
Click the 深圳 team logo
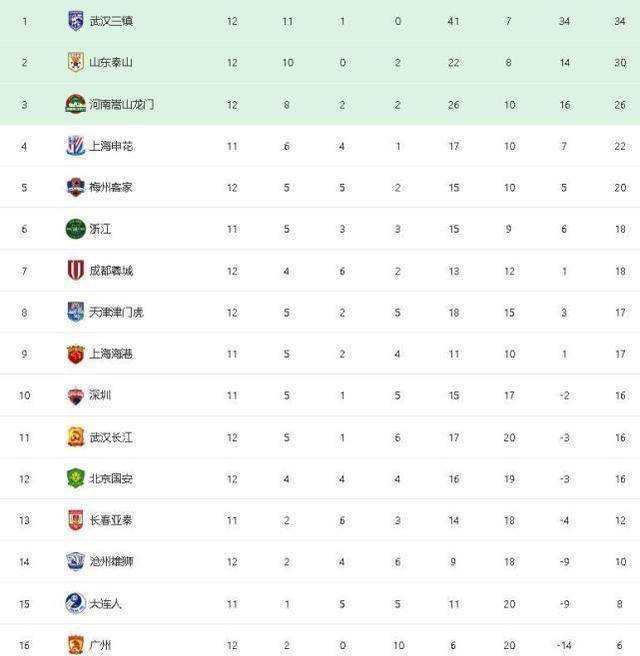coord(76,396)
